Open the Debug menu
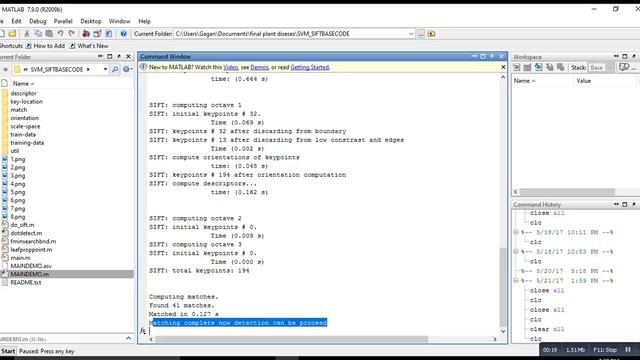 click(38, 21)
